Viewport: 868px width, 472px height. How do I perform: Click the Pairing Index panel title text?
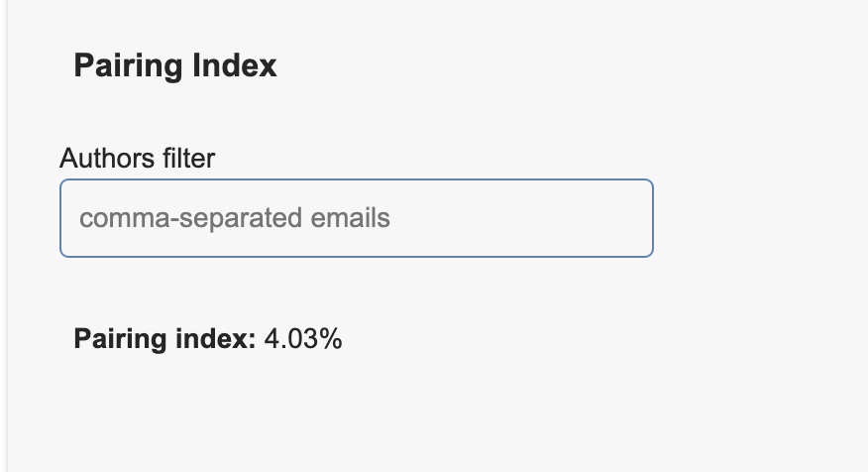pyautogui.click(x=175, y=66)
